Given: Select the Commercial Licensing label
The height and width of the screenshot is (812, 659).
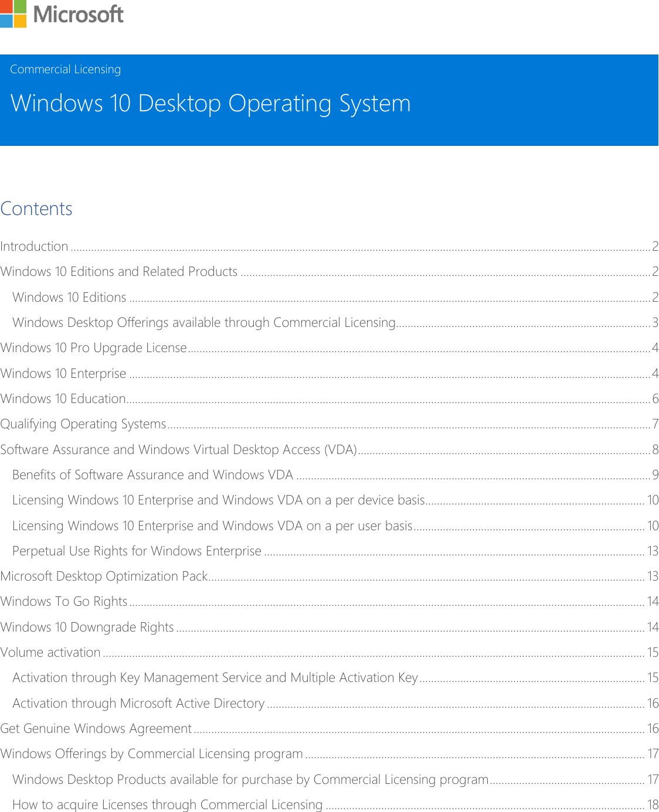Looking at the screenshot, I should 66,69.
